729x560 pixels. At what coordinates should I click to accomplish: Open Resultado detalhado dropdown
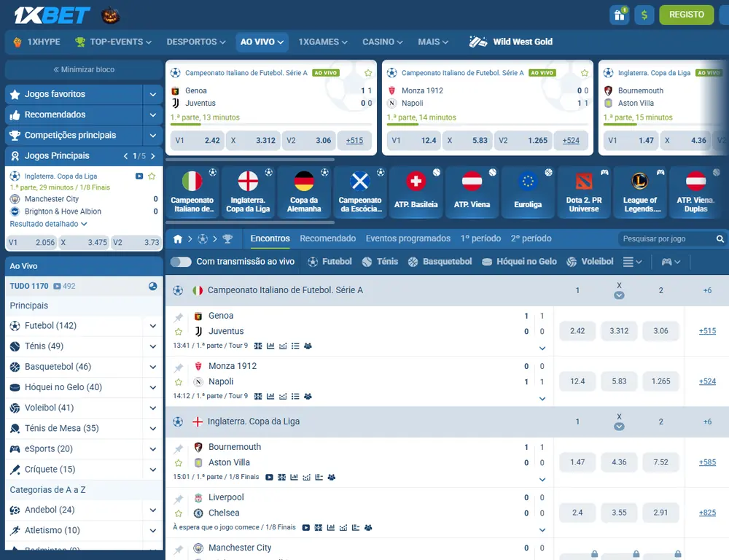click(x=48, y=224)
